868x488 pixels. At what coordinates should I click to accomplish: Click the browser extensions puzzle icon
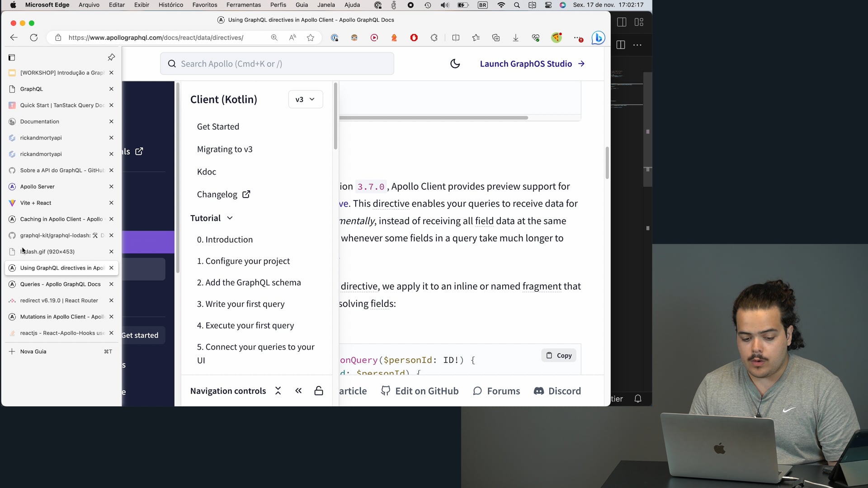point(434,38)
